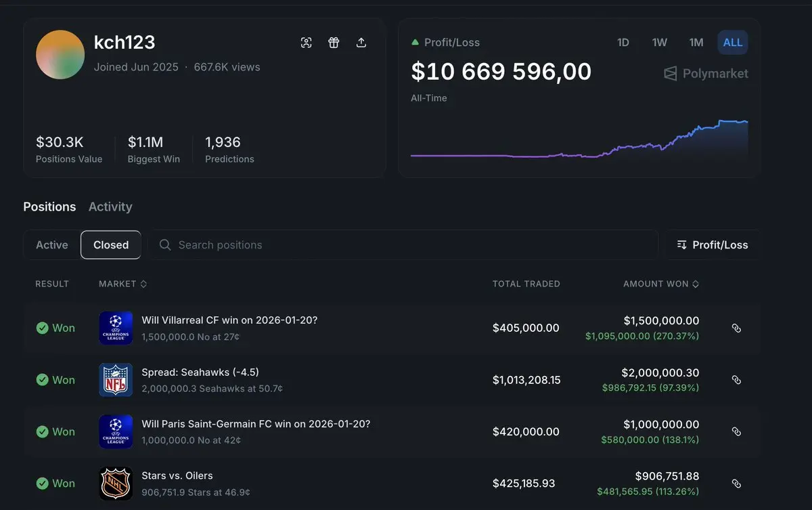Viewport: 812px width, 510px height.
Task: Click the $1,095,000.00 (270.37%) profit text
Action: point(642,336)
